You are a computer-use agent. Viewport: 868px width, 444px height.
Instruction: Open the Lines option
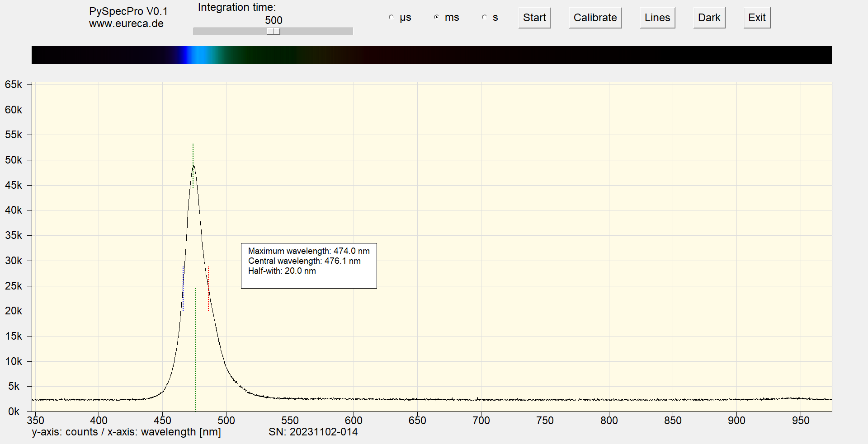click(x=657, y=18)
